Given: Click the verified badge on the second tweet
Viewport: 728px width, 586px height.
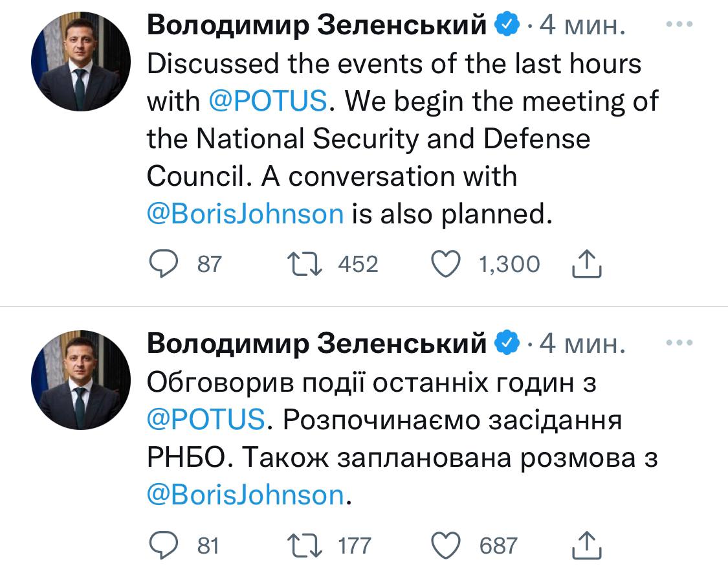Looking at the screenshot, I should (507, 343).
